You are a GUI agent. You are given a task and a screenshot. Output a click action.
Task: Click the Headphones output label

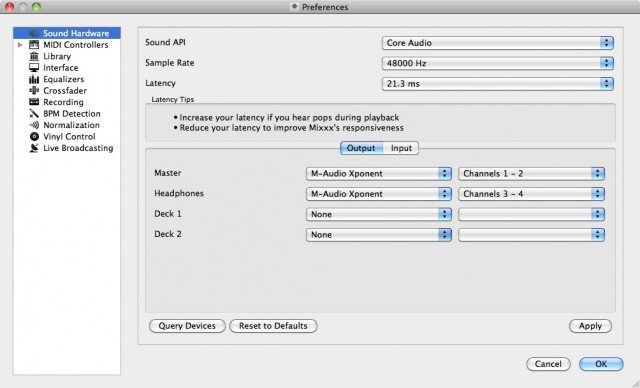[179, 193]
